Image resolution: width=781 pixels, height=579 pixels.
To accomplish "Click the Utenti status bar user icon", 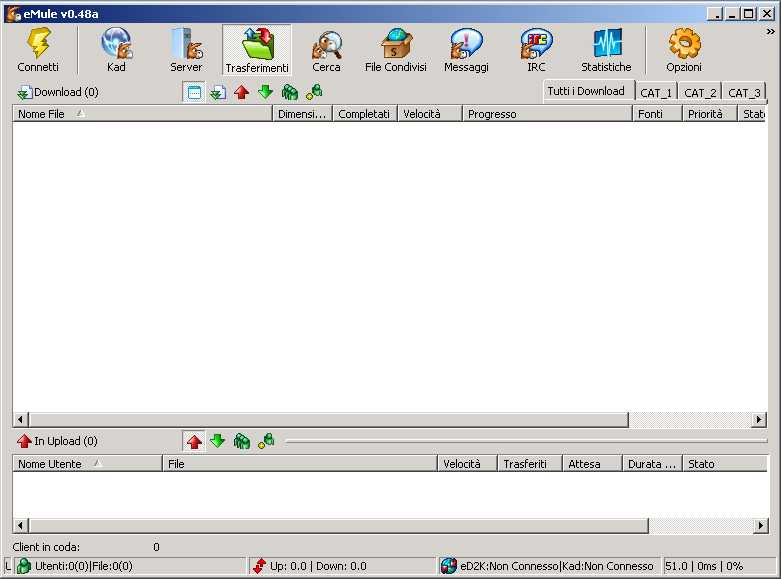I will coord(24,566).
